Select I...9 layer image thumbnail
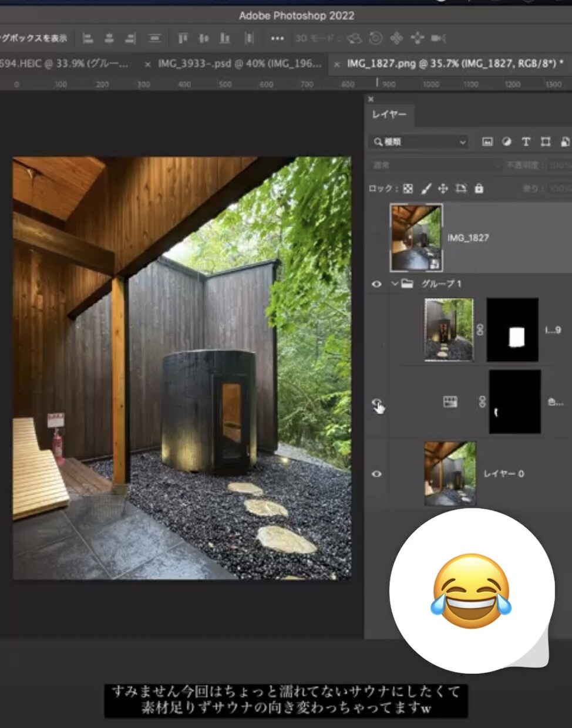The width and height of the screenshot is (572, 728). point(449,329)
